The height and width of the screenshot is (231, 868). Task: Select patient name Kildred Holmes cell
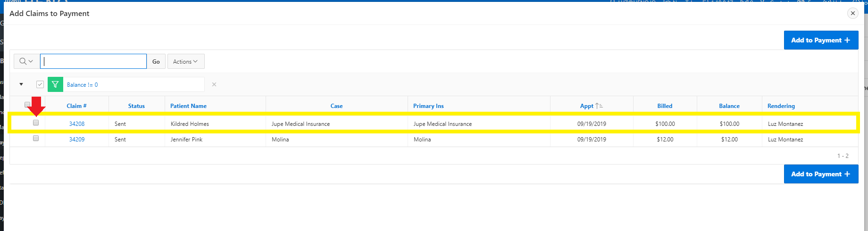click(x=190, y=124)
